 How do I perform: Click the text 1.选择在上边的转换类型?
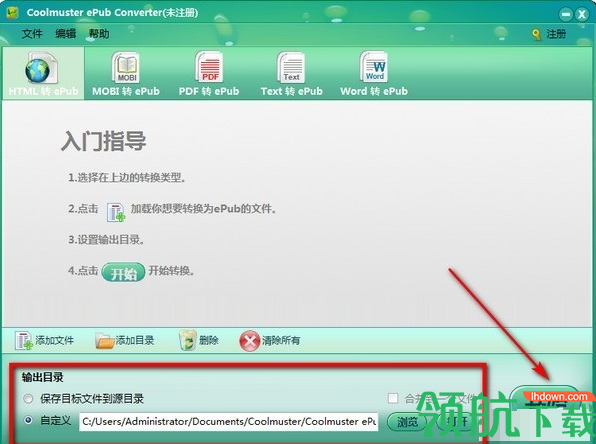127,178
